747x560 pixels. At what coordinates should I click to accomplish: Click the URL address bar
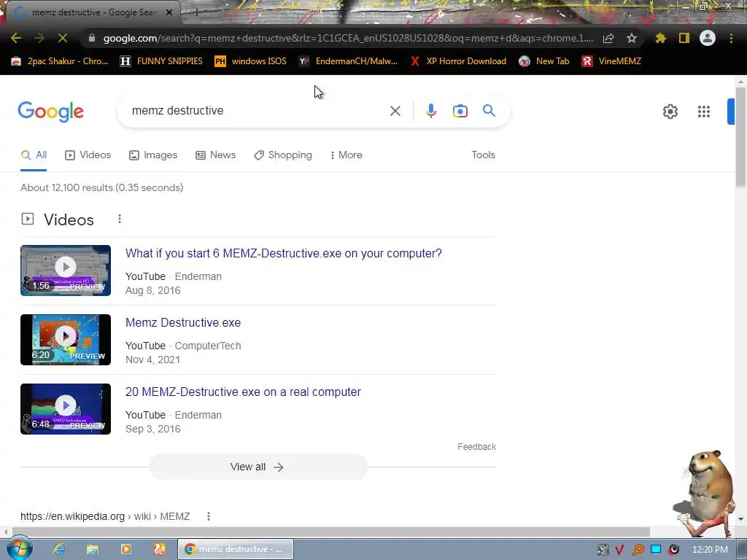348,38
